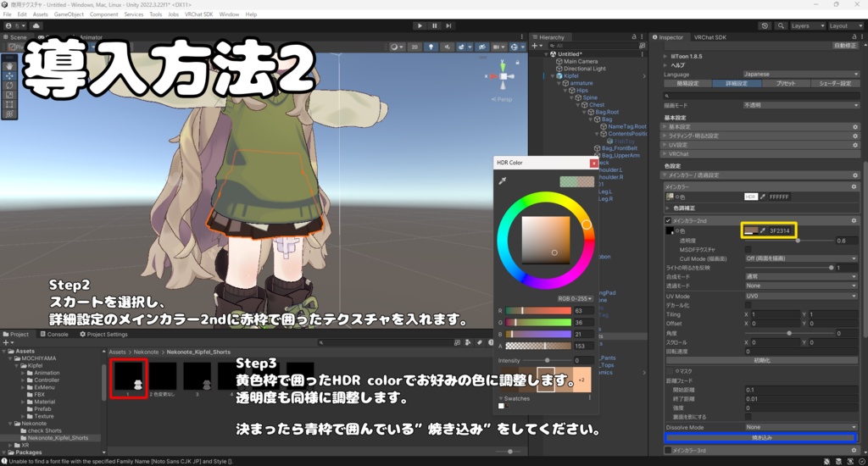
Task: Click the global Search magnifier icon
Action: [781, 25]
